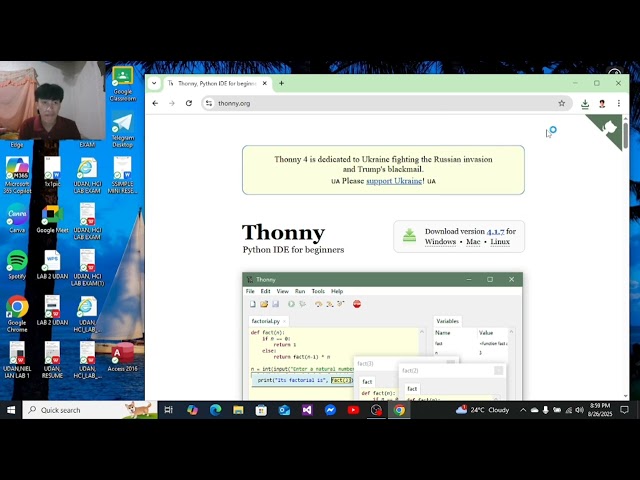Select UDAN, RESUME file icon
Viewport: 640px width, 480px height.
(x=52, y=360)
